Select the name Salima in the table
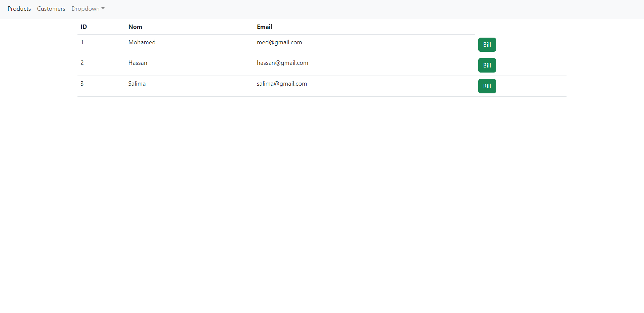This screenshot has height=313, width=644. [137, 83]
